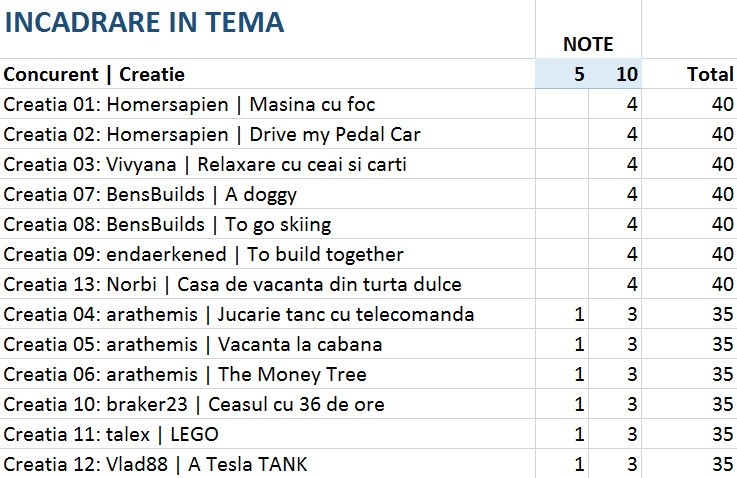Click the 'Creatia 11: talex | LEGO' cell
The image size is (737, 478).
click(111, 435)
